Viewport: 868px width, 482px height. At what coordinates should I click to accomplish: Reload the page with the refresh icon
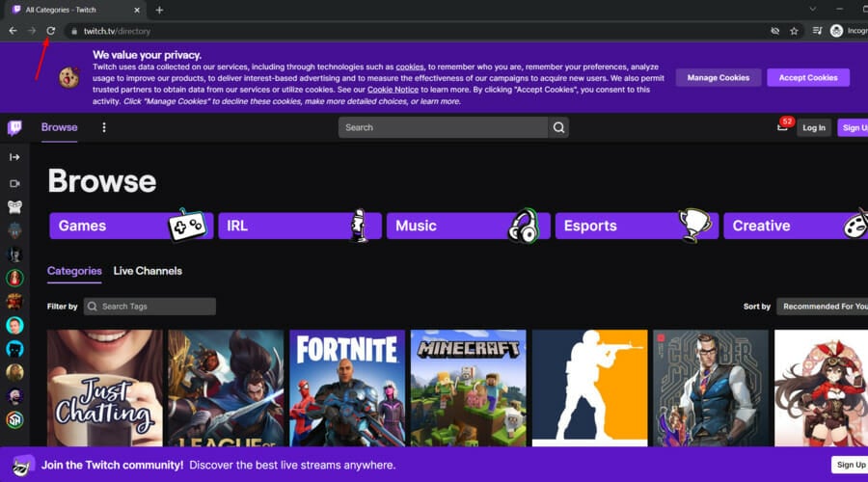(x=50, y=31)
